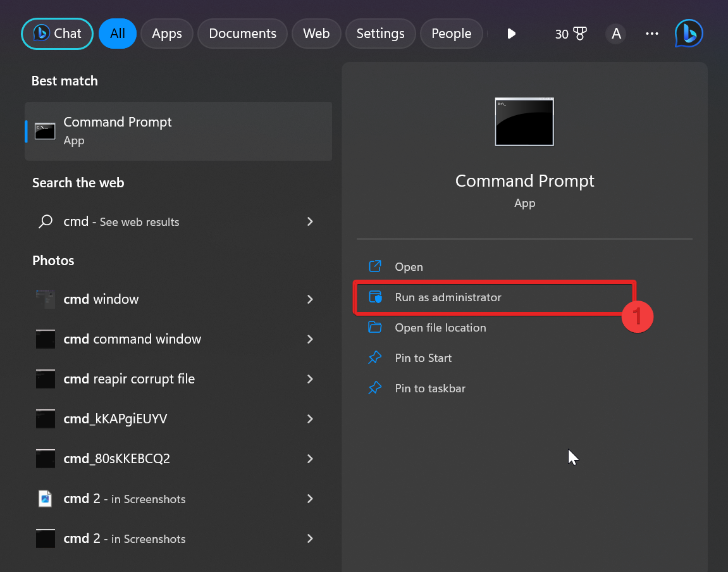Click the search magnifier icon beside cmd
The image size is (728, 572).
coord(45,221)
